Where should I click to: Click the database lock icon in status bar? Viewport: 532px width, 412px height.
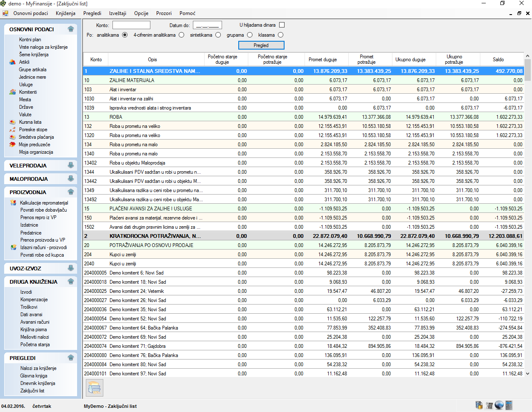pyautogui.click(x=479, y=405)
